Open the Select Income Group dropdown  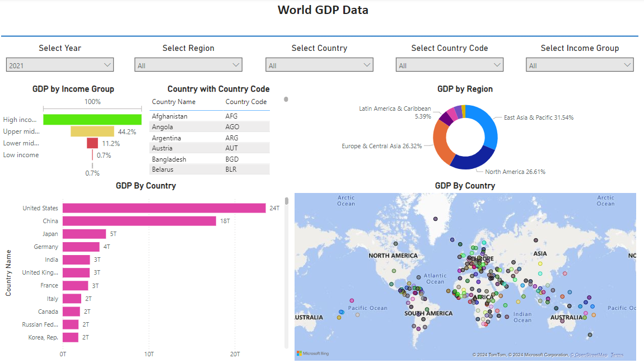(x=580, y=65)
